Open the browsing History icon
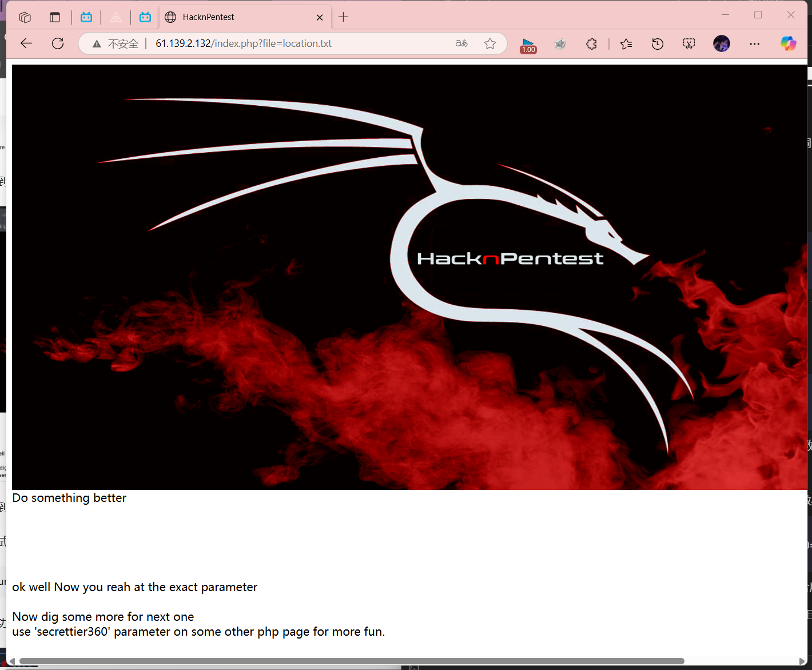 [658, 43]
